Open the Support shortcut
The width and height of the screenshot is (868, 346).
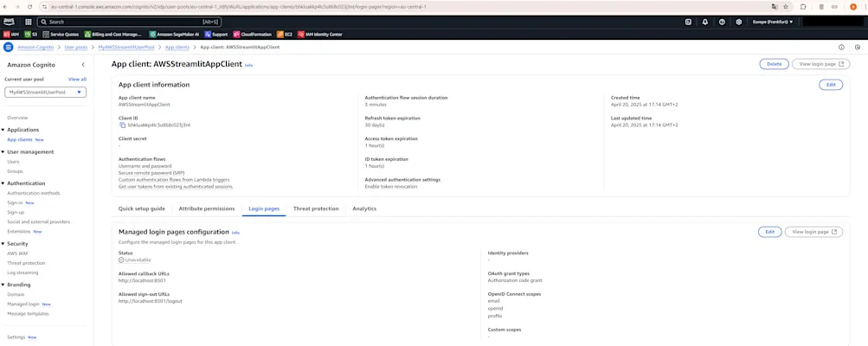215,35
